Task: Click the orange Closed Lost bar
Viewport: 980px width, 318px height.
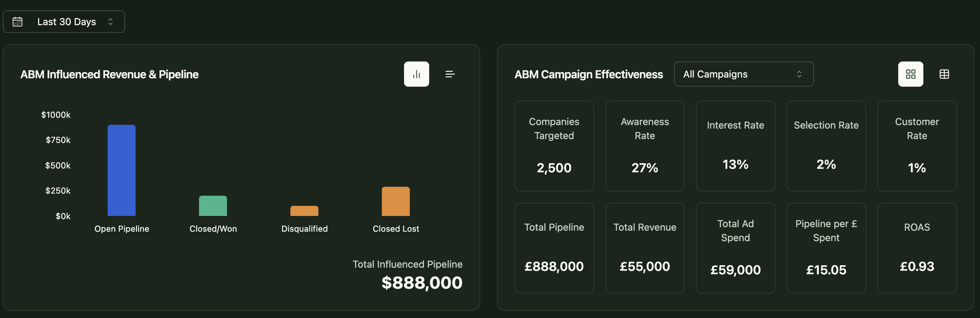Action: pos(396,201)
